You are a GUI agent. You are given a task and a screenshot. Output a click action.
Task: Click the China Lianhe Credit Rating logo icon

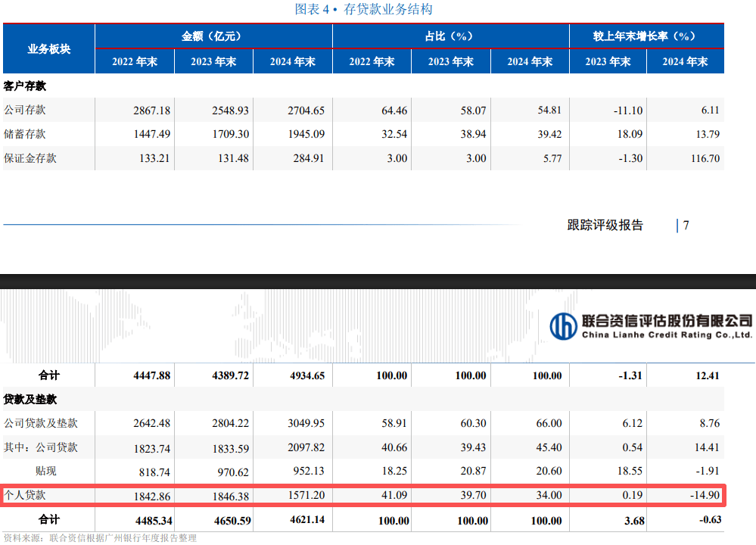pos(563,326)
